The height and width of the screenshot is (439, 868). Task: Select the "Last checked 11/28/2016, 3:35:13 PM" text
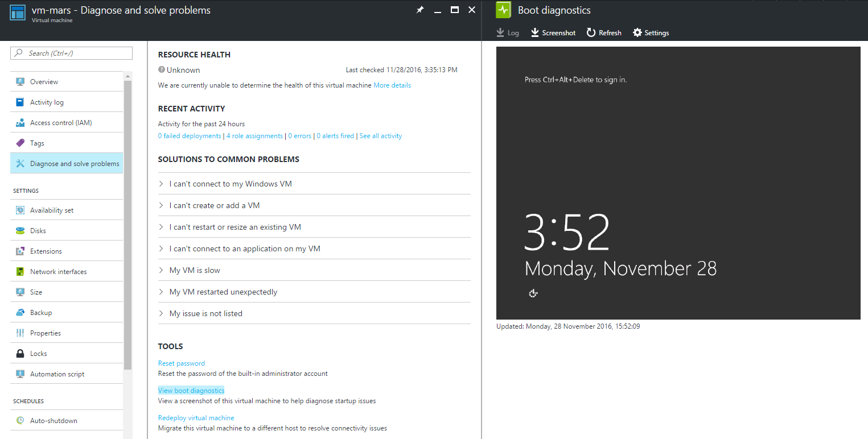coord(401,70)
